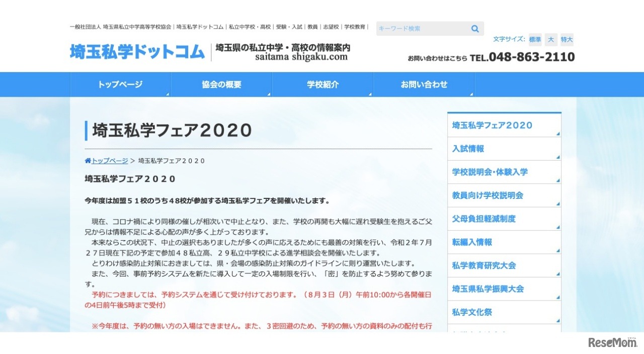644x354 pixels.
Task: Click the expand arrow on 学校紹介 nav item
Action: pyautogui.click(x=370, y=93)
